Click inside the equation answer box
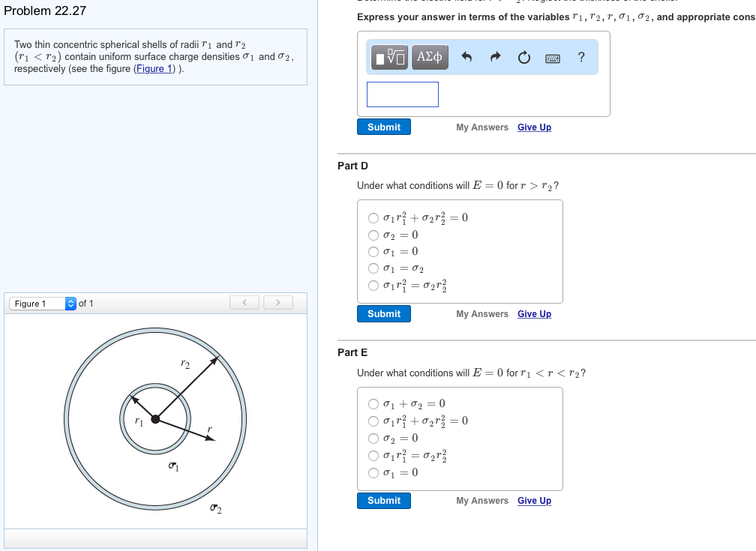 [402, 94]
